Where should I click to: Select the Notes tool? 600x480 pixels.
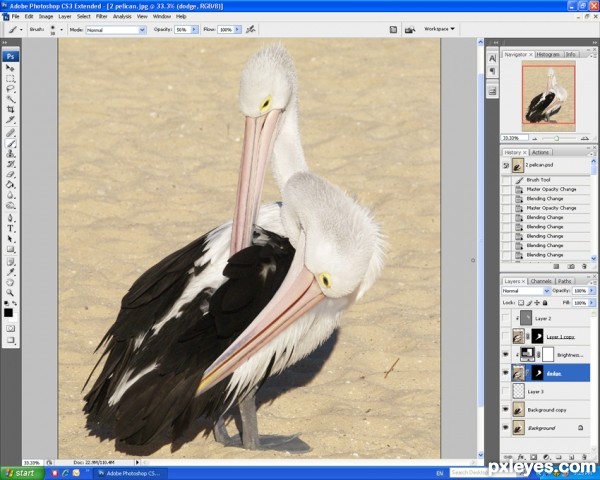(10, 262)
